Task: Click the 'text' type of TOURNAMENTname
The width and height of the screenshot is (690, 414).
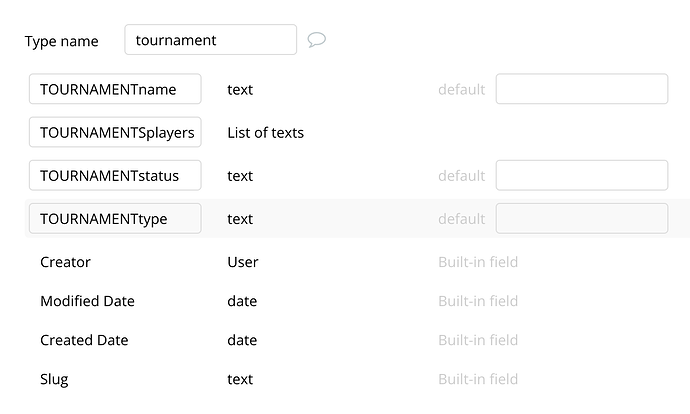Action: pos(240,89)
